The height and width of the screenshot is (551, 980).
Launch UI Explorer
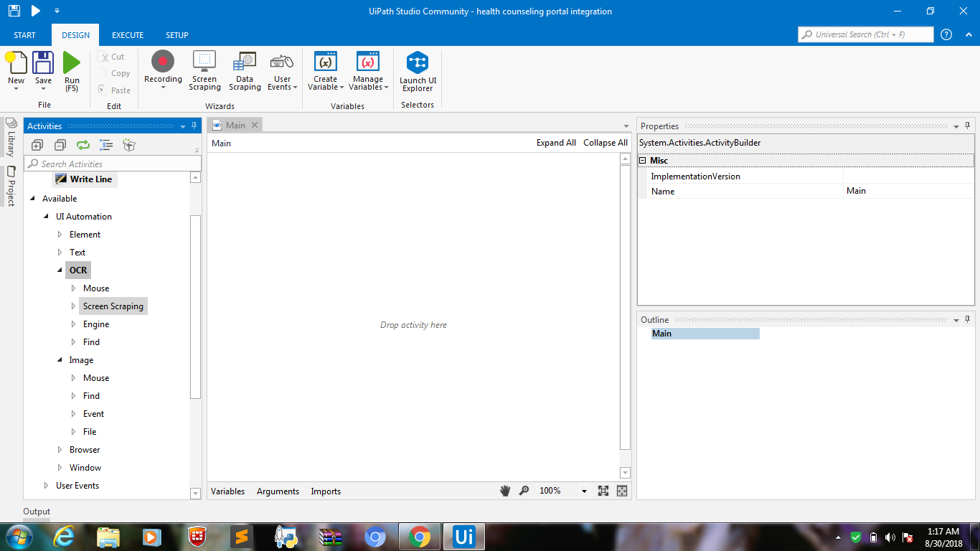(x=418, y=70)
